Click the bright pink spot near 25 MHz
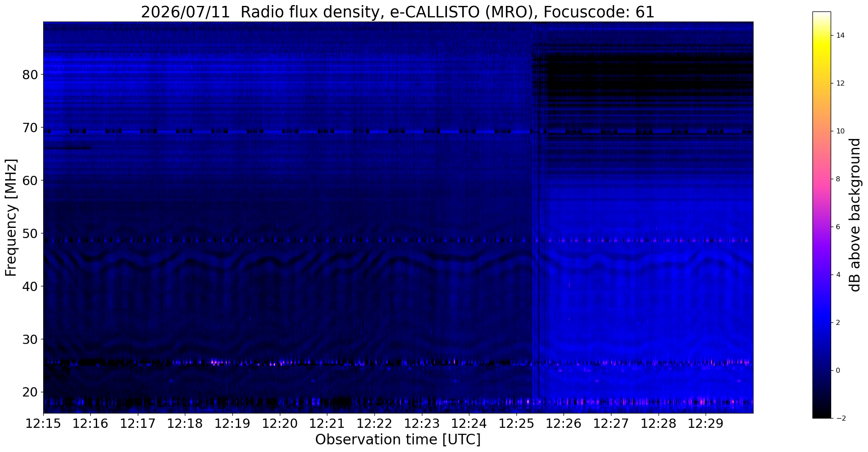The image size is (868, 452). tap(215, 362)
